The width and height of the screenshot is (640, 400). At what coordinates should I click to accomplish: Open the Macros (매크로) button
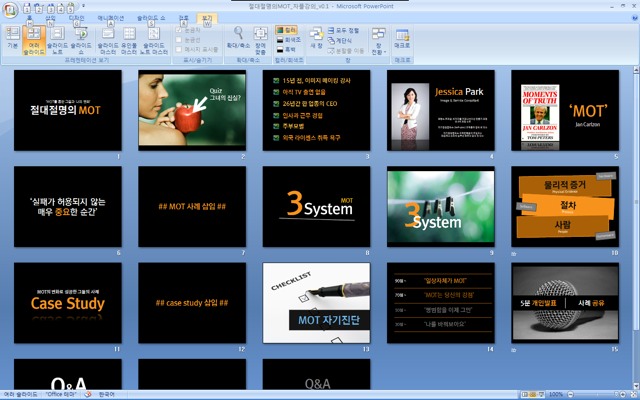click(402, 38)
